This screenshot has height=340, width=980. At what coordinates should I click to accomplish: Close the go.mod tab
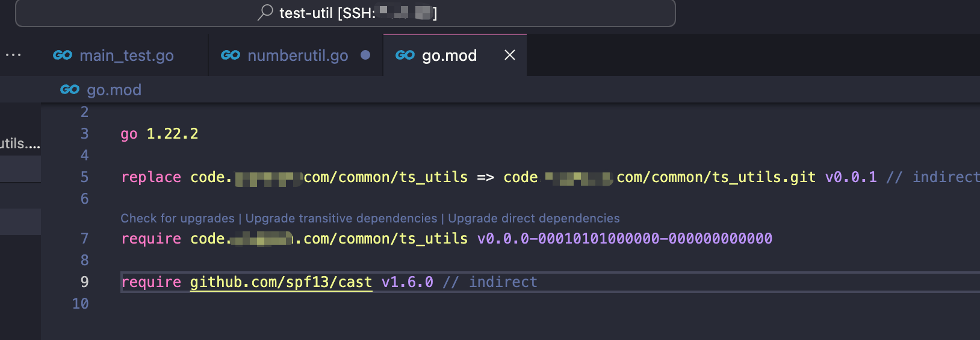510,55
